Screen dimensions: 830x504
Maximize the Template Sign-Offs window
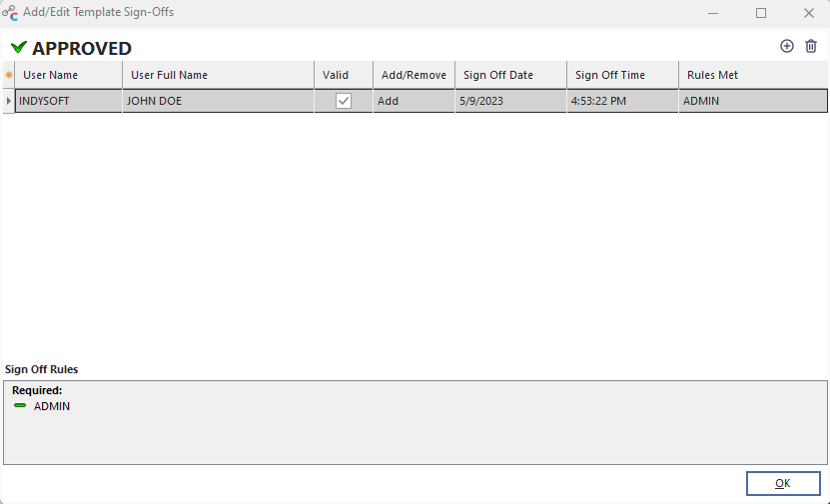[x=761, y=13]
